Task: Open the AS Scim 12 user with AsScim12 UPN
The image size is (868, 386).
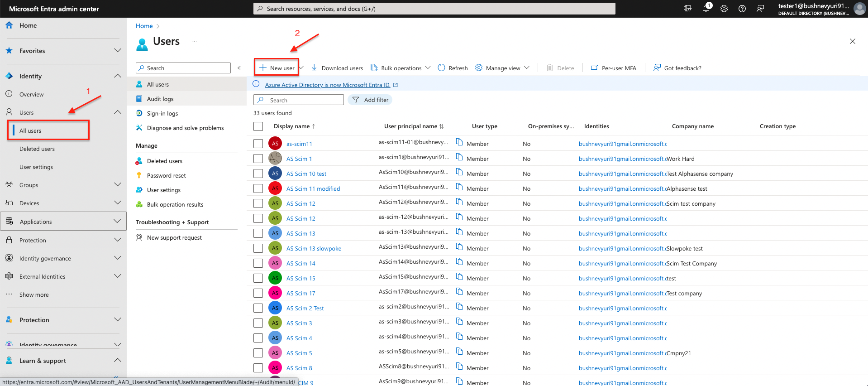Action: coord(300,203)
